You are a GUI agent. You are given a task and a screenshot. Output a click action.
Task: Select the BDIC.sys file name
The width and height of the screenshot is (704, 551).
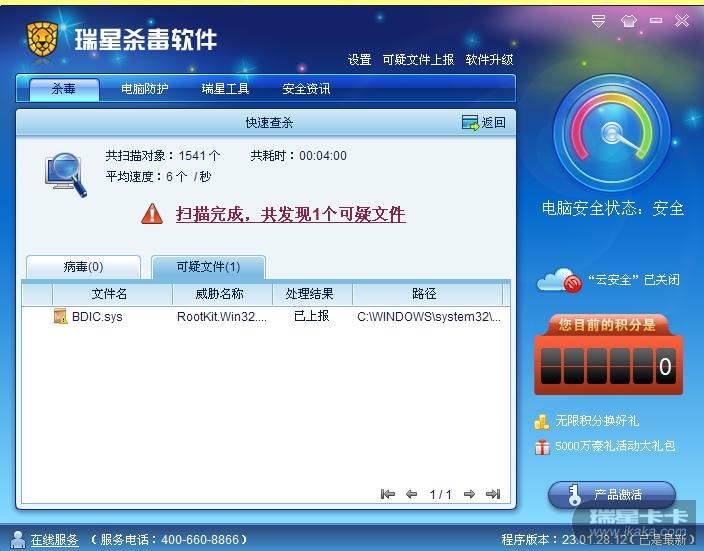tap(97, 317)
